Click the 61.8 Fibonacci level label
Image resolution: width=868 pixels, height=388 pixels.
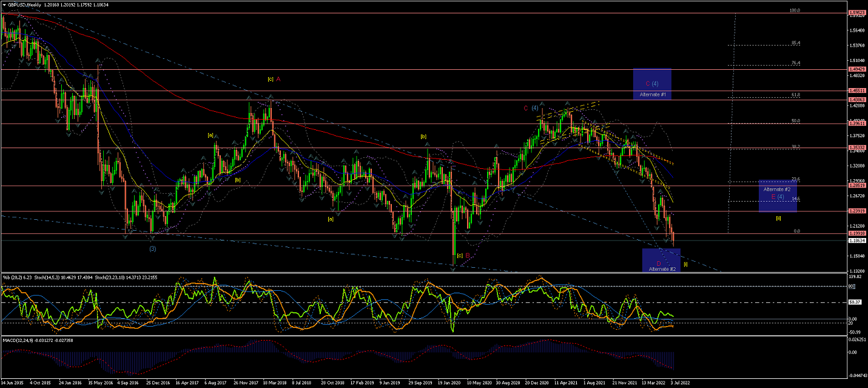(796, 95)
